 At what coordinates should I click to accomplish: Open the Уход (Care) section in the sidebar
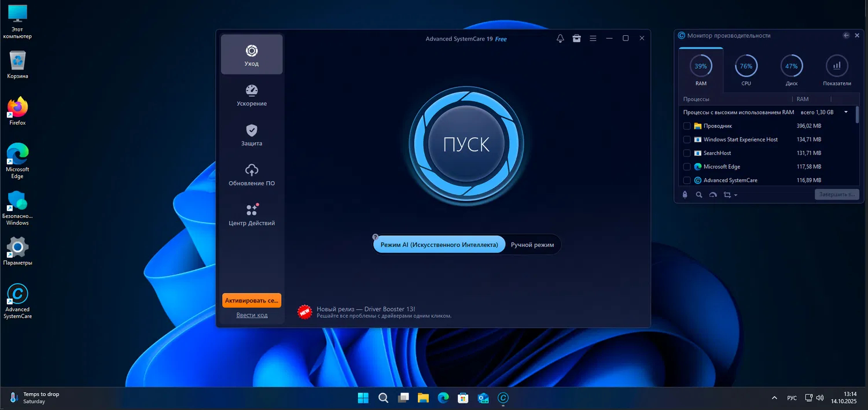point(252,54)
